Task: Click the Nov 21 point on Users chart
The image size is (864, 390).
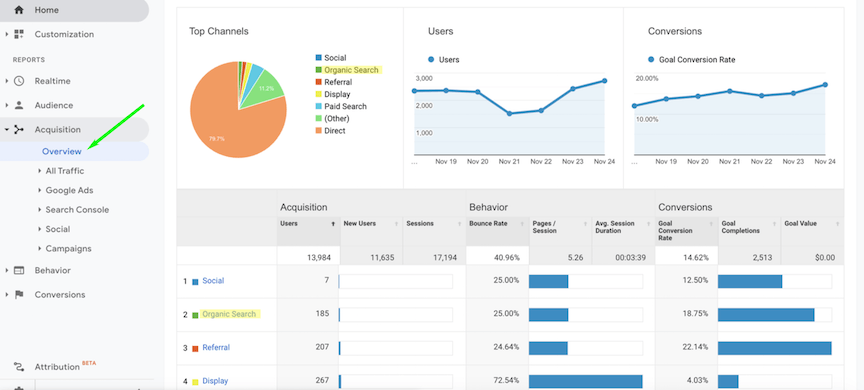Action: (509, 113)
